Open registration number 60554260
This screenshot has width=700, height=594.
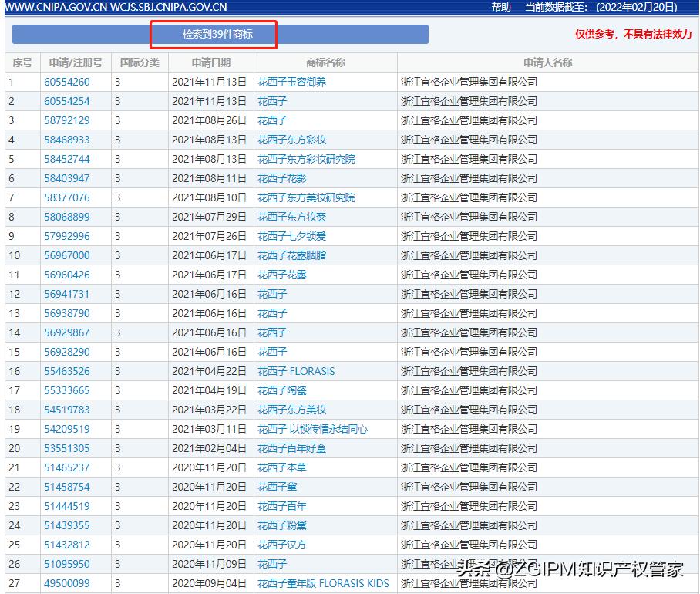(67, 83)
